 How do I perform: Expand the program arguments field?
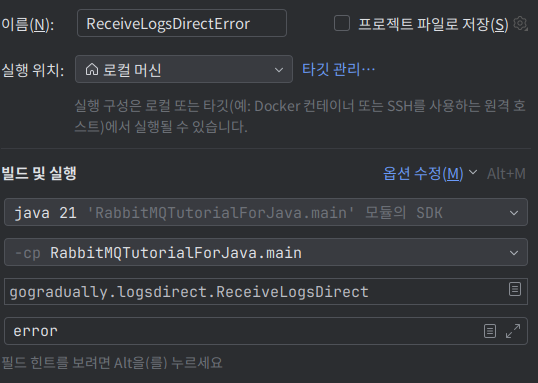(x=513, y=331)
